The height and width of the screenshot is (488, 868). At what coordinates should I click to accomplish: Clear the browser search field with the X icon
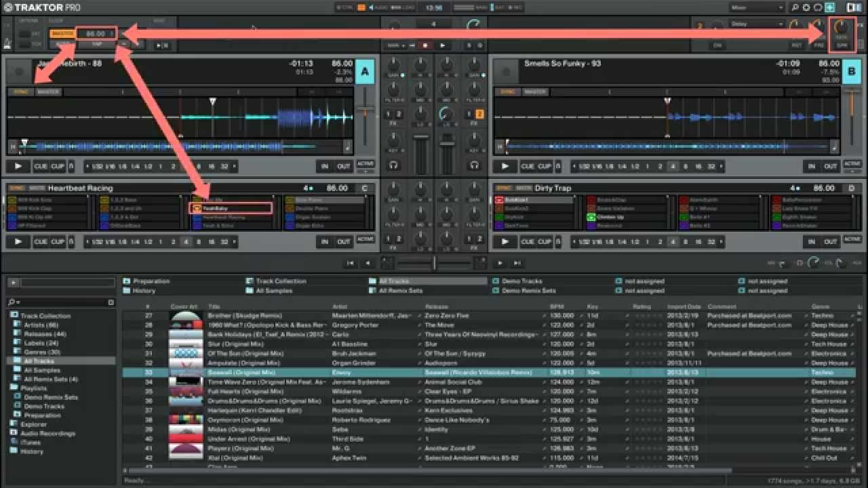pos(111,302)
